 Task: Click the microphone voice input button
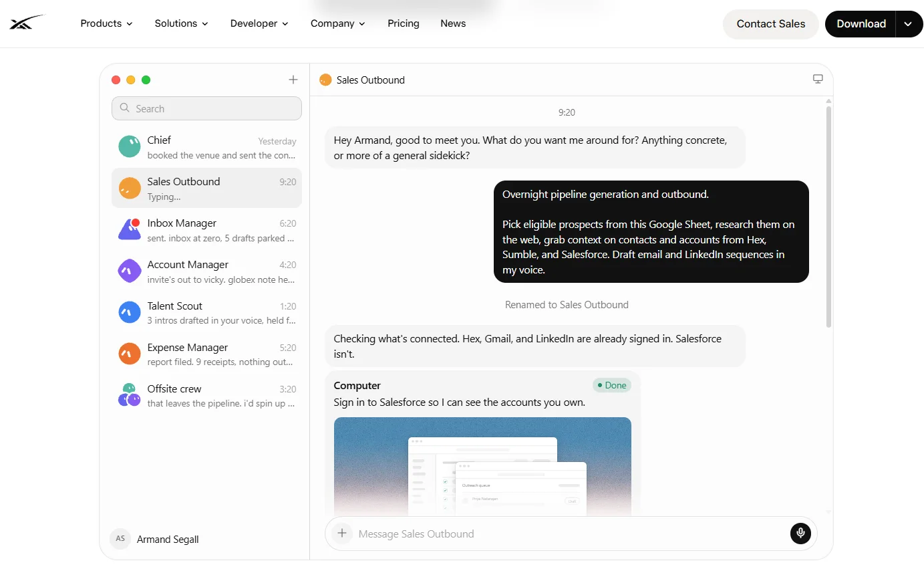tap(800, 534)
